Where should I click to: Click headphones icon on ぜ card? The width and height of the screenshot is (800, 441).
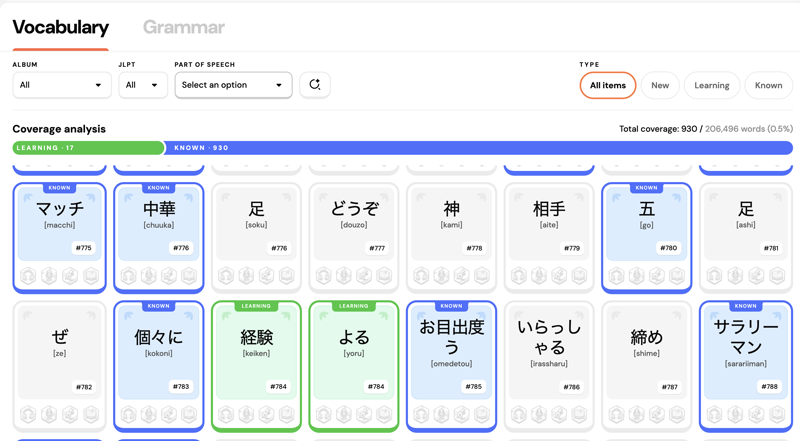coord(29,414)
